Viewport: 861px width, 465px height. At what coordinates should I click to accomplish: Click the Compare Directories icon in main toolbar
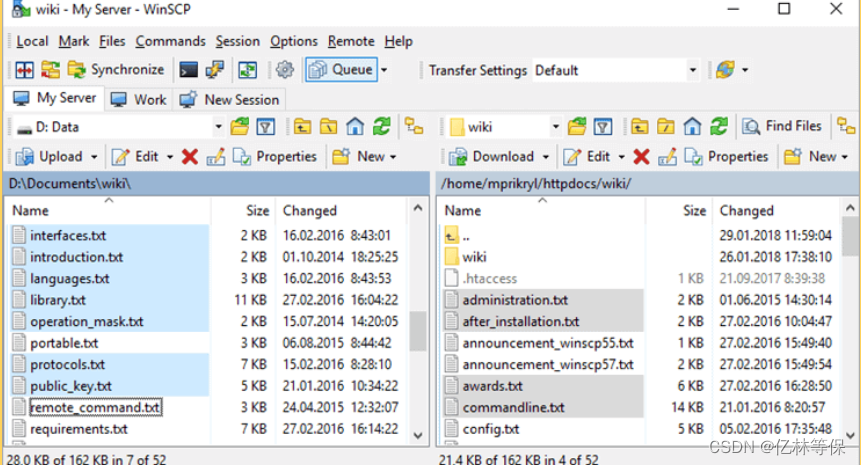[24, 70]
